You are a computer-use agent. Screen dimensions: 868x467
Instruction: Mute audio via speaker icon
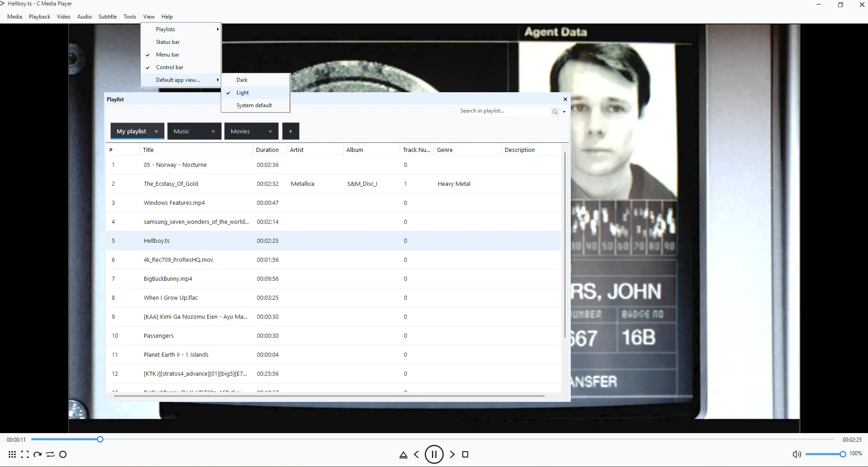[x=797, y=454]
